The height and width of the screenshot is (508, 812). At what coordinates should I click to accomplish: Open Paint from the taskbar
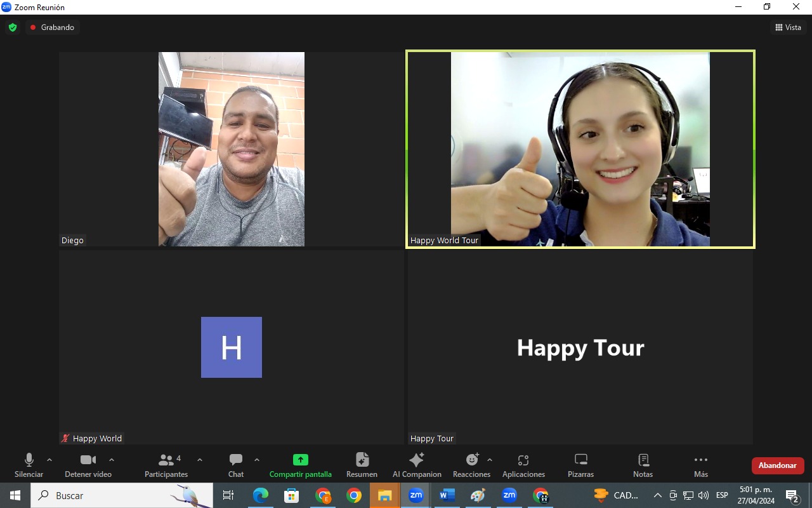click(478, 495)
